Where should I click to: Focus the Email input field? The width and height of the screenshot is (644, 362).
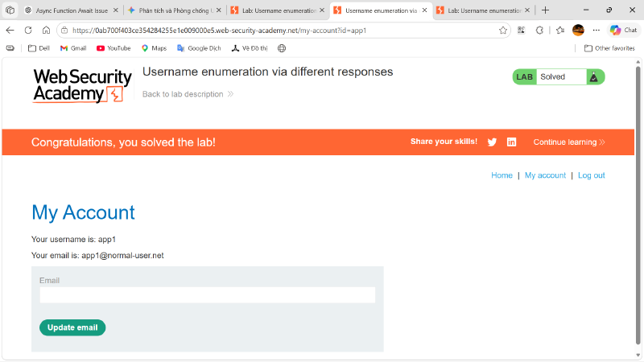pos(208,294)
